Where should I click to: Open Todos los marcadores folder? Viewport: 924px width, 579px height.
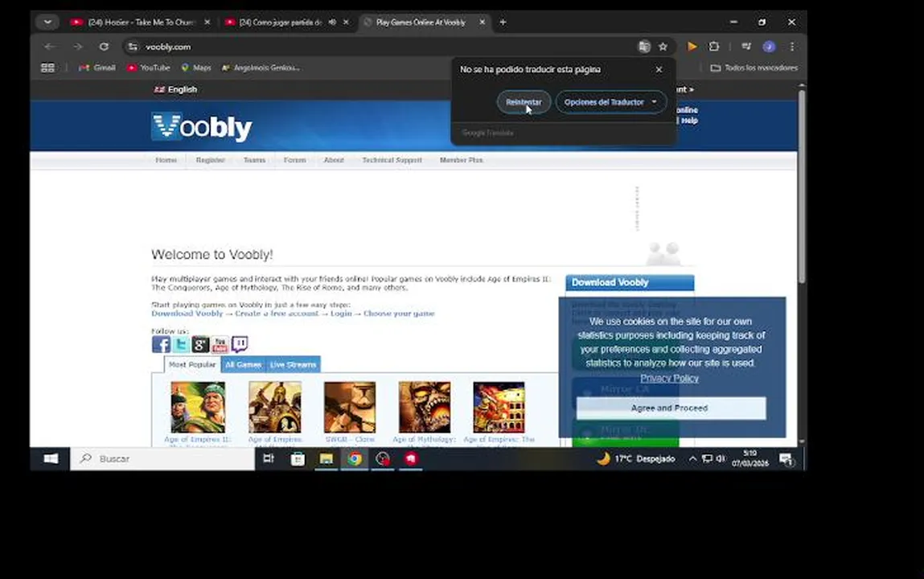coord(754,68)
